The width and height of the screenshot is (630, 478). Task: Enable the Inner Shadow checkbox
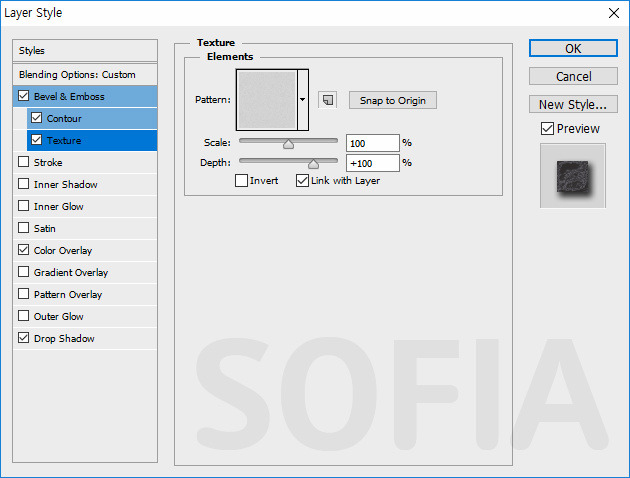[x=24, y=184]
